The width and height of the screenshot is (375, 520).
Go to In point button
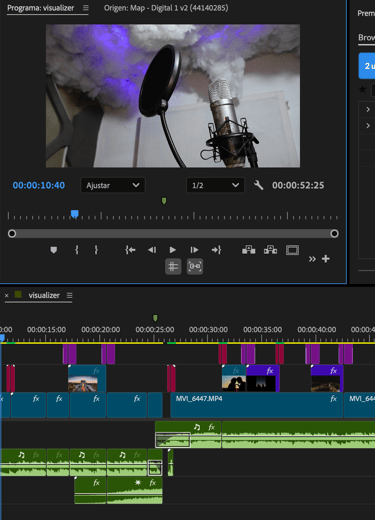(x=130, y=250)
